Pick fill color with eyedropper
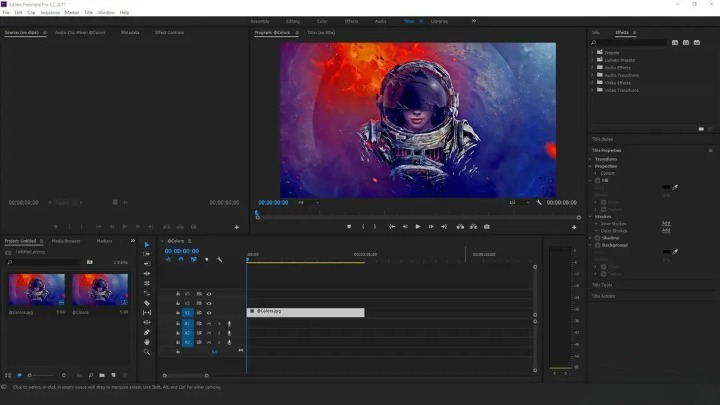 pos(675,187)
